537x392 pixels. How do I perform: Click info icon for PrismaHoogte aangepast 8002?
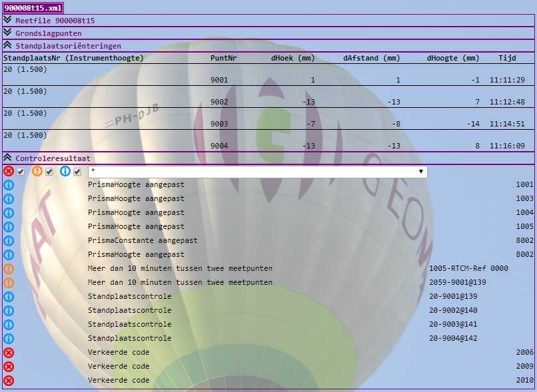[9, 255]
